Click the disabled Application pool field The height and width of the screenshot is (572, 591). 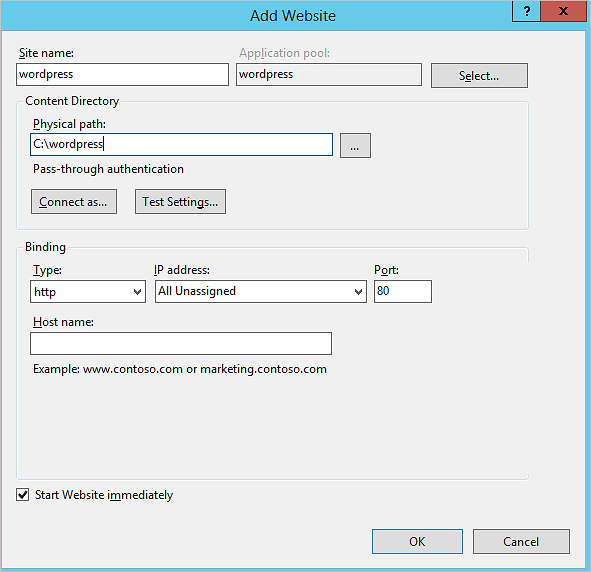coord(329,74)
